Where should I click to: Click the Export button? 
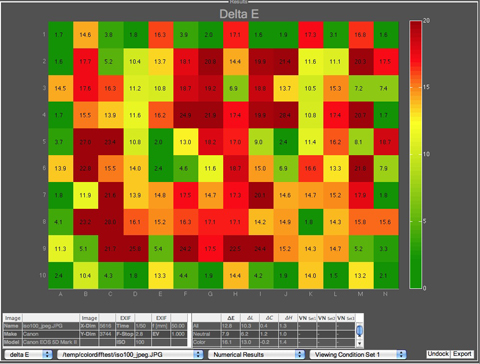(462, 354)
